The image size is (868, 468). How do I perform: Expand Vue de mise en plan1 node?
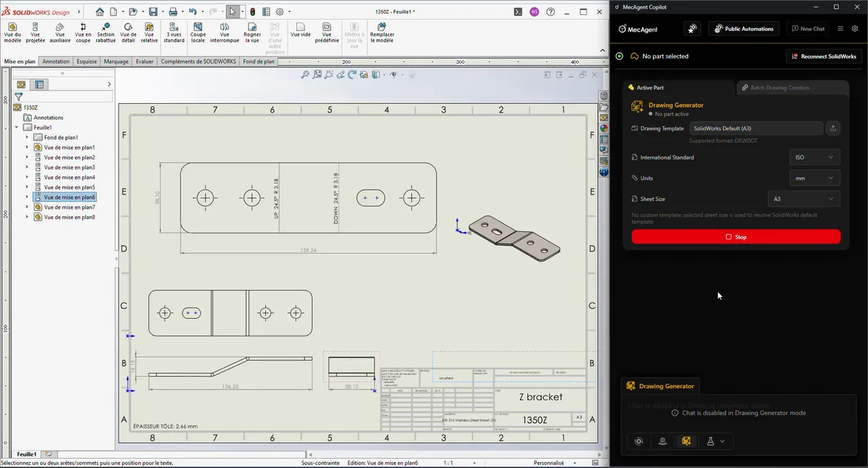click(x=27, y=147)
